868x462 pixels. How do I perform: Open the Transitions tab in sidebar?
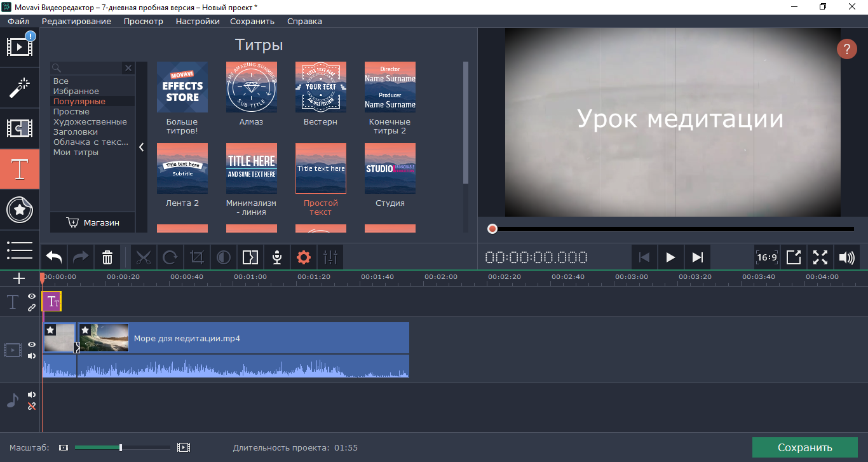click(20, 128)
